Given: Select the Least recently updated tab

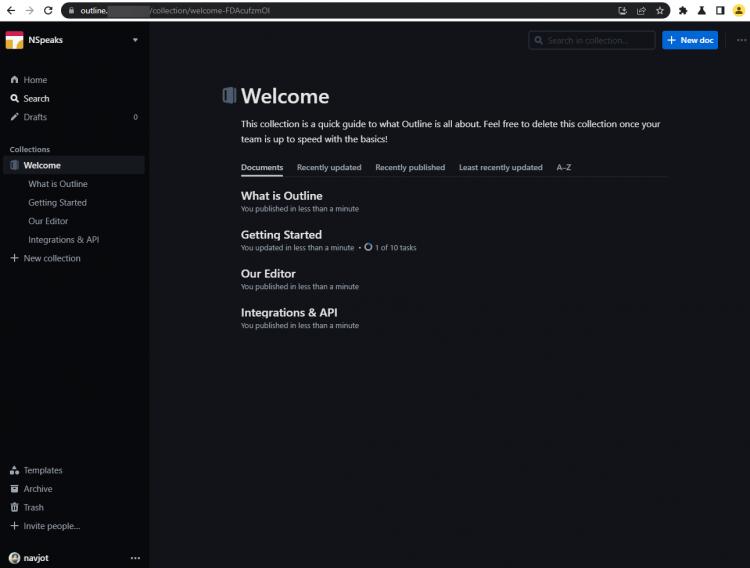Looking at the screenshot, I should click(x=500, y=167).
